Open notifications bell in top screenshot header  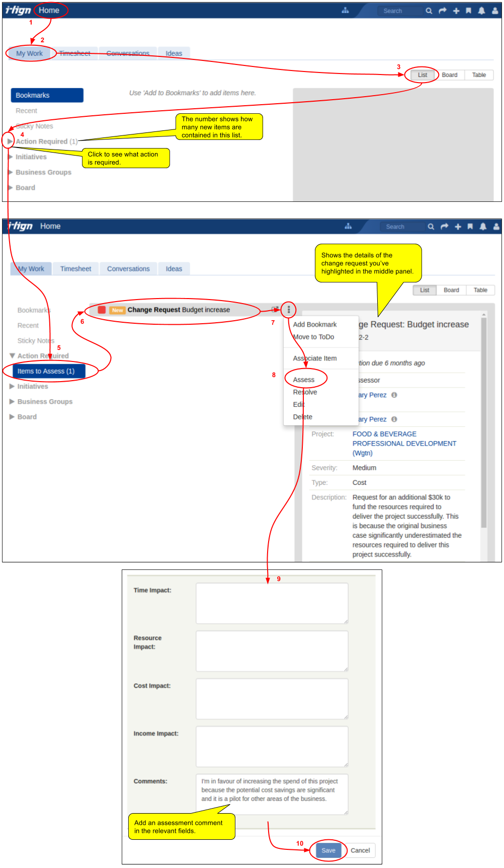click(x=481, y=11)
